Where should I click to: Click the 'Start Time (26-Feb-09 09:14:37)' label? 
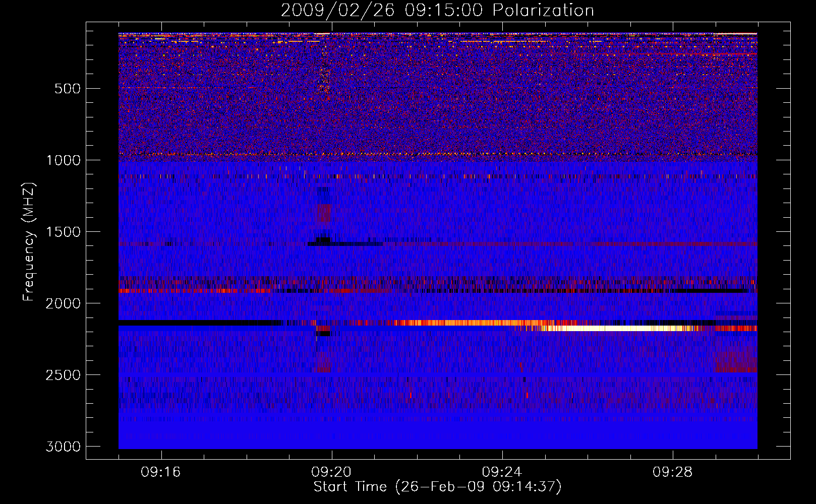click(437, 487)
